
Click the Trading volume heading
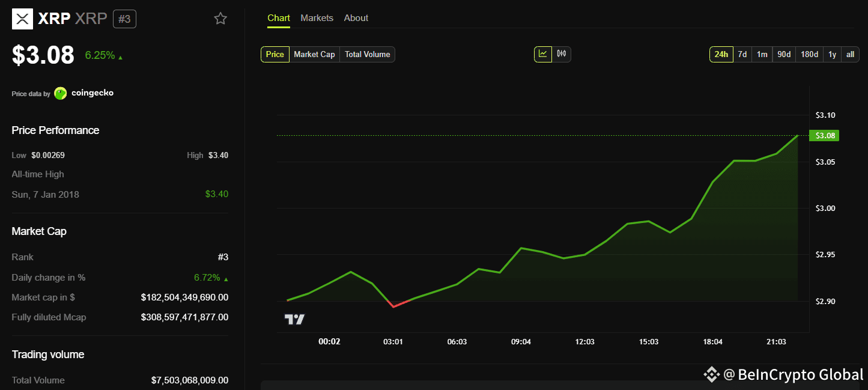click(48, 355)
